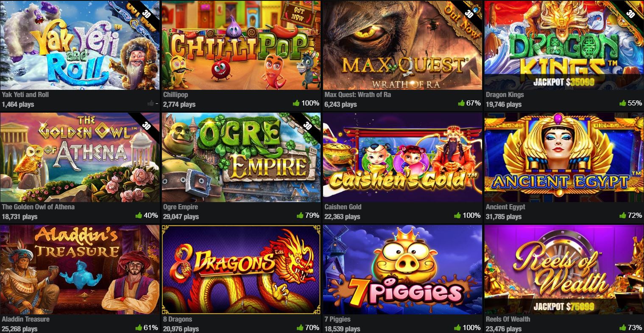Click the Caishen Gold title link
The width and height of the screenshot is (644, 333).
343,207
